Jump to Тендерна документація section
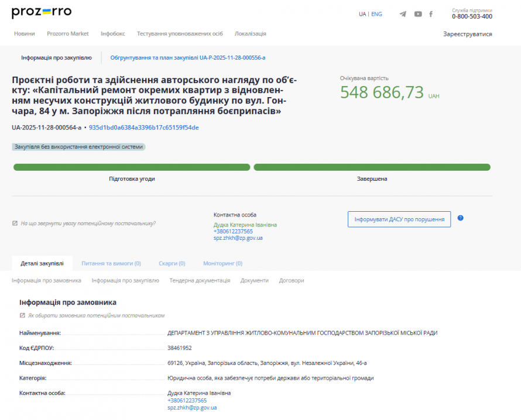Viewport: 521px width, 420px height. (200, 281)
